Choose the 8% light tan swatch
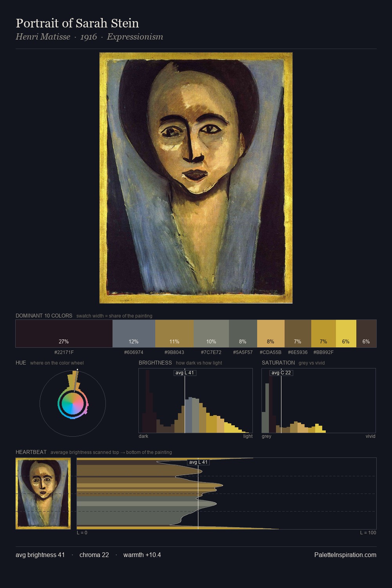 [271, 334]
